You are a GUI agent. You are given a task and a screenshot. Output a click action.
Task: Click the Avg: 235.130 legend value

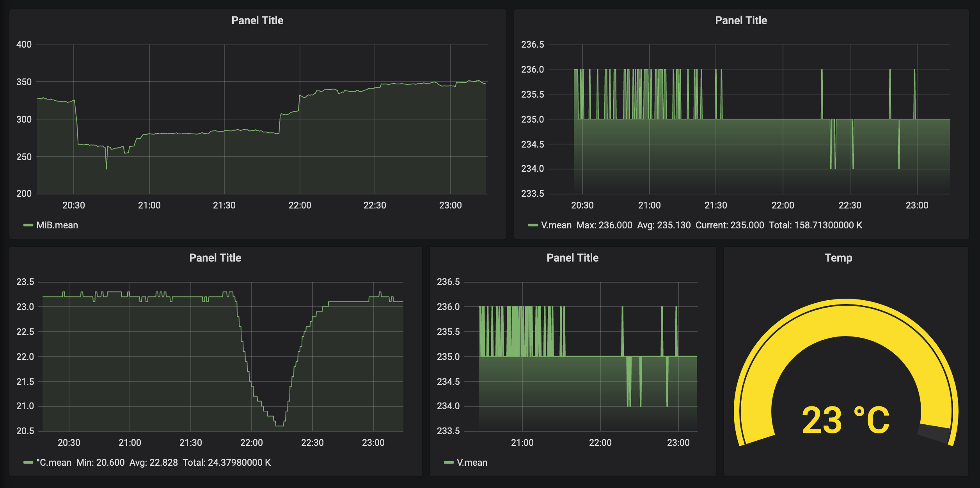point(664,225)
